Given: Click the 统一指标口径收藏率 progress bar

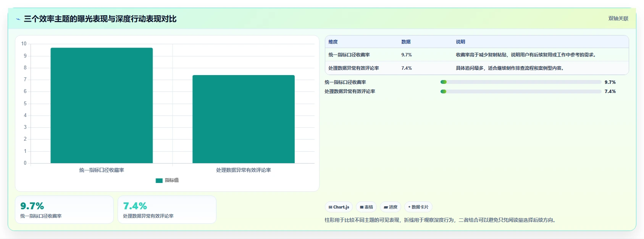Looking at the screenshot, I should point(521,82).
